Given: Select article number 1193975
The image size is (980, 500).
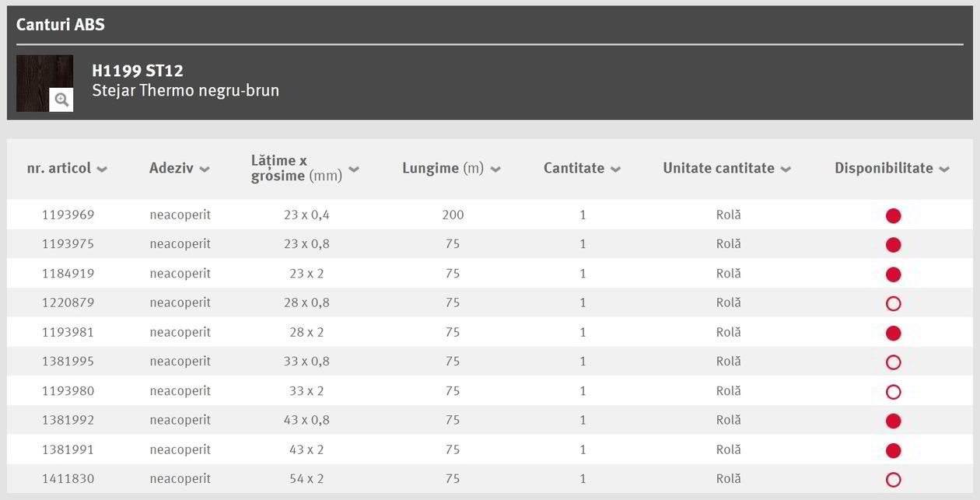Looking at the screenshot, I should [x=68, y=243].
